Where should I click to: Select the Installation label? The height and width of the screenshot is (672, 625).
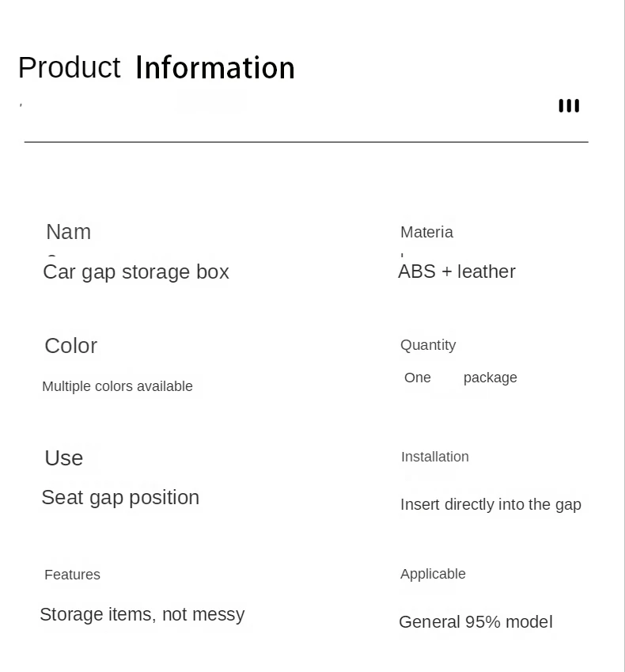[x=435, y=457]
